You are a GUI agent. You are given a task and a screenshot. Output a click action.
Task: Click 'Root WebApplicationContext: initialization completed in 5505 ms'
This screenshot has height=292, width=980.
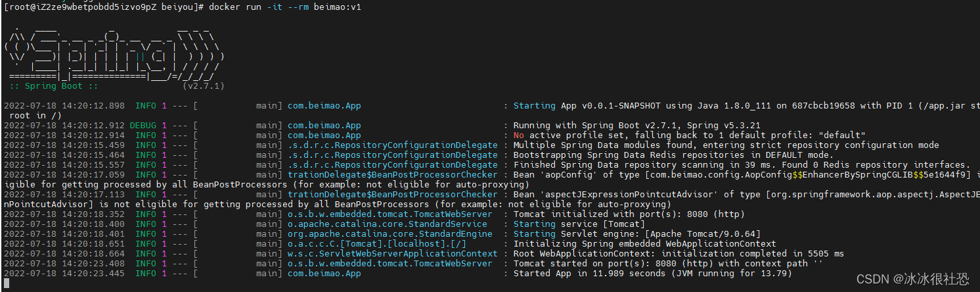[x=679, y=254]
